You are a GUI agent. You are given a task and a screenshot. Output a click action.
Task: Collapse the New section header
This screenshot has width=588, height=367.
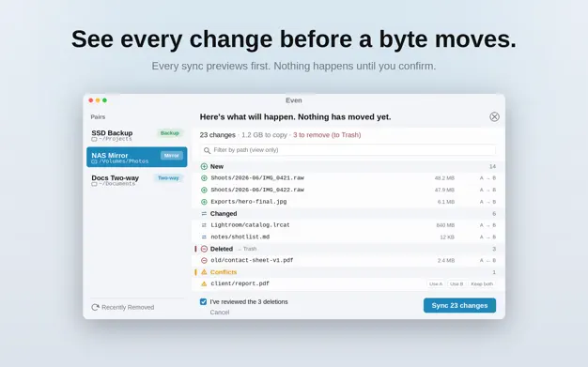tap(348, 166)
